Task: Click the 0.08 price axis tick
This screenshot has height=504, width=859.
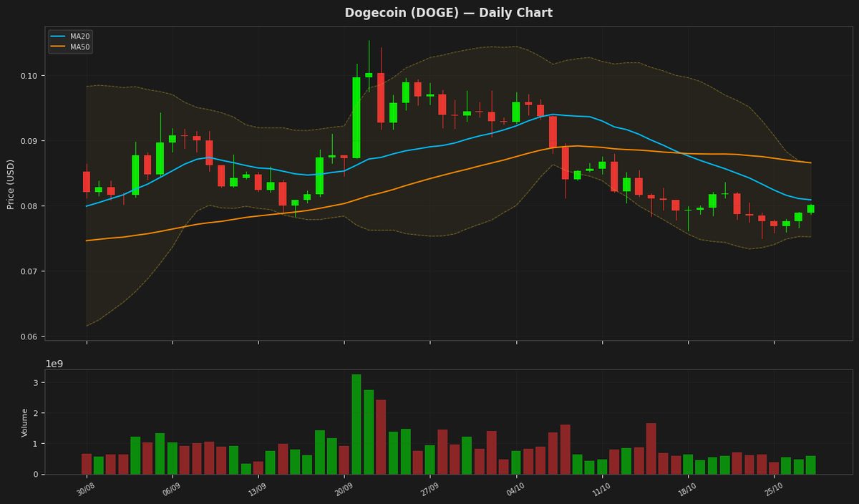Action: coord(29,206)
